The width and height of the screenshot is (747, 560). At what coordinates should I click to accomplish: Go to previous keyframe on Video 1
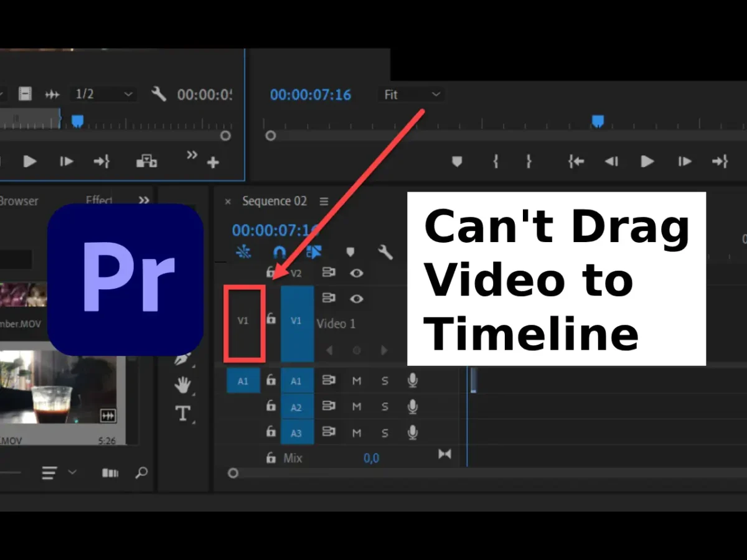[x=329, y=350]
